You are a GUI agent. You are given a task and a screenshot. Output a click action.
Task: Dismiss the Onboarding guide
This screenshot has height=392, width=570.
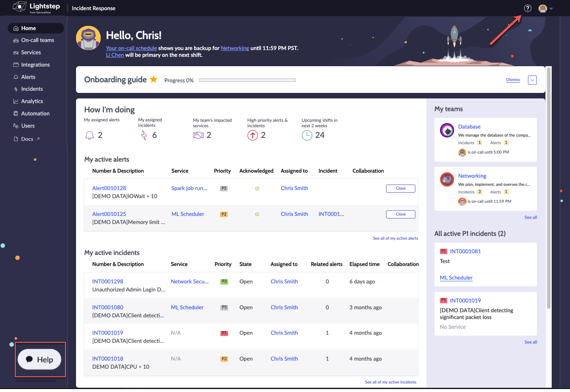click(513, 80)
